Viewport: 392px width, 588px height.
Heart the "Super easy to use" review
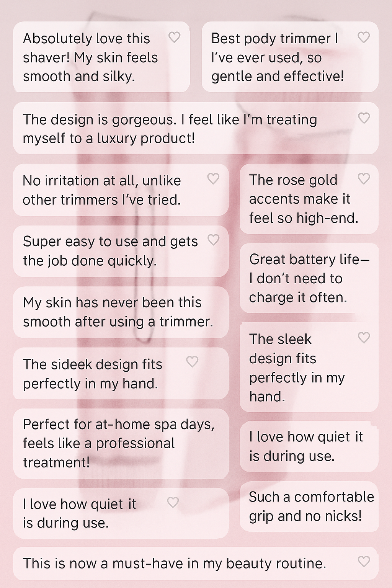213,240
